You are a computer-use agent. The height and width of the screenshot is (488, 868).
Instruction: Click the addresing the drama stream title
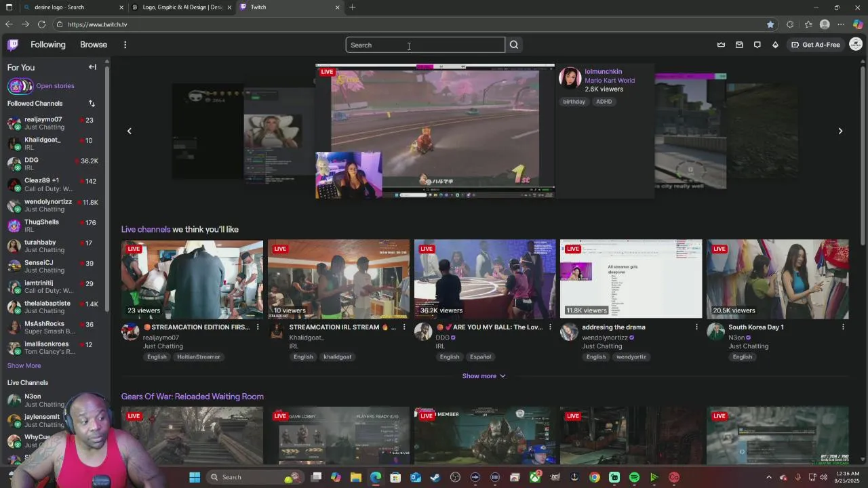(x=614, y=327)
